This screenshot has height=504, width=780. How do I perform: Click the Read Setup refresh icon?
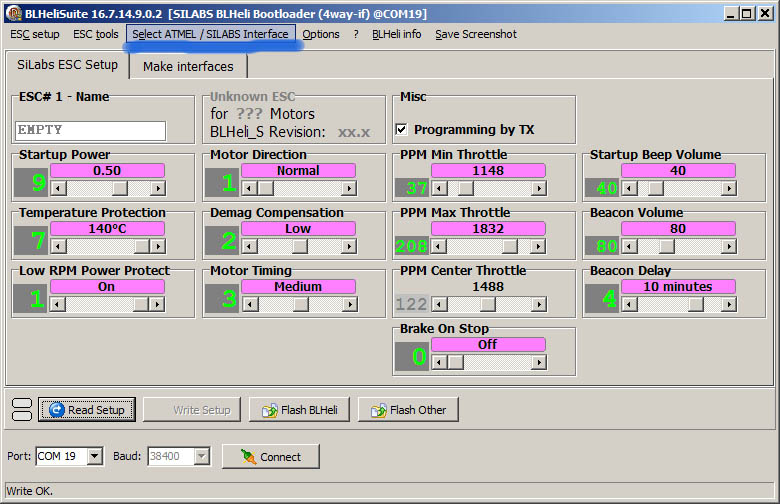point(57,409)
